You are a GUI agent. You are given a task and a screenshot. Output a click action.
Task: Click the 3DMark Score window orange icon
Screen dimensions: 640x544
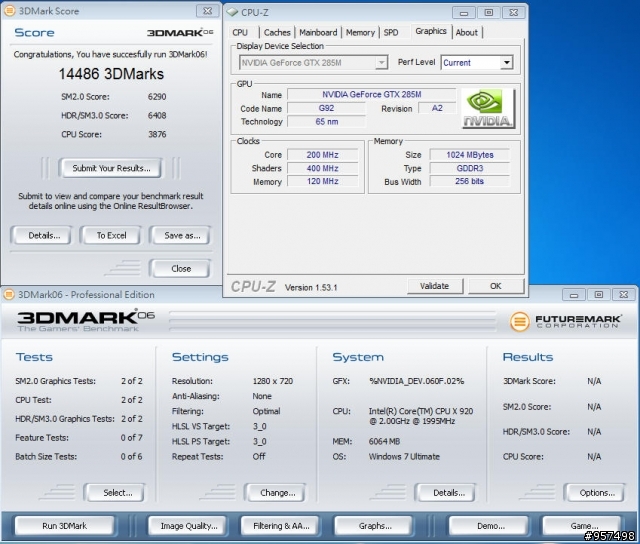(x=10, y=11)
